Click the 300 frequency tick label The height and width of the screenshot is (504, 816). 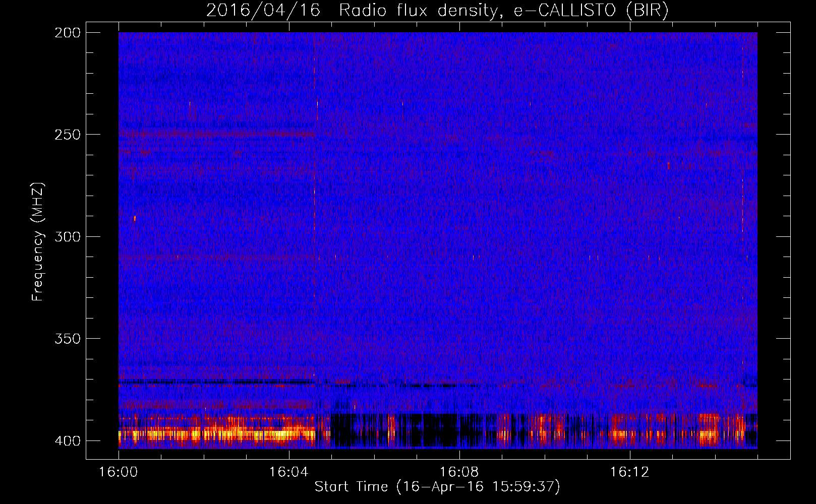(68, 237)
